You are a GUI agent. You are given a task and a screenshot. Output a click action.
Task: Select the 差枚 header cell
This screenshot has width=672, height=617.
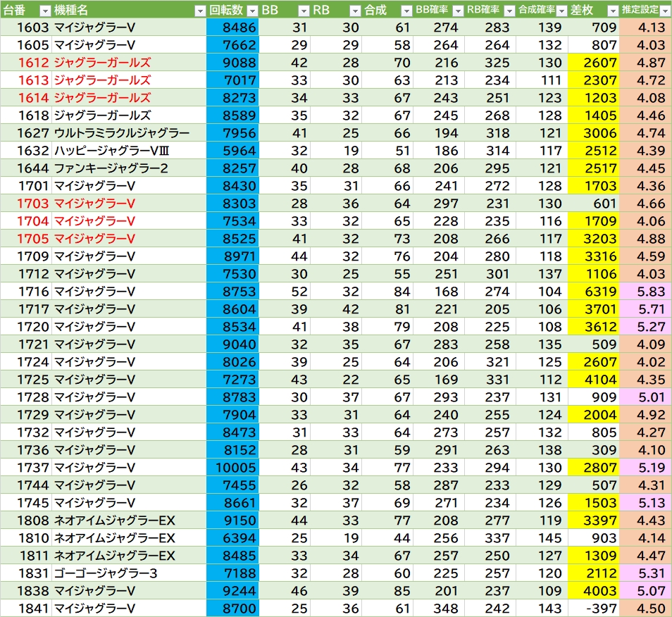click(594, 9)
